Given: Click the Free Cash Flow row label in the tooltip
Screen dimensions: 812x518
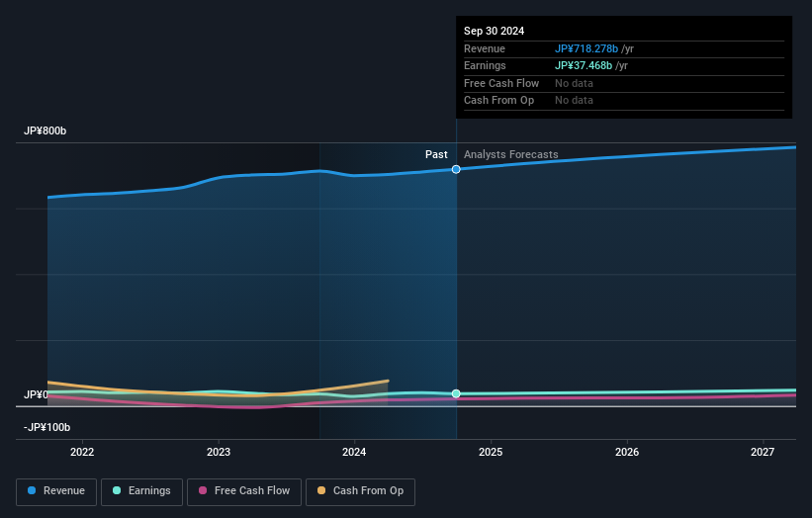Looking at the screenshot, I should click(501, 83).
